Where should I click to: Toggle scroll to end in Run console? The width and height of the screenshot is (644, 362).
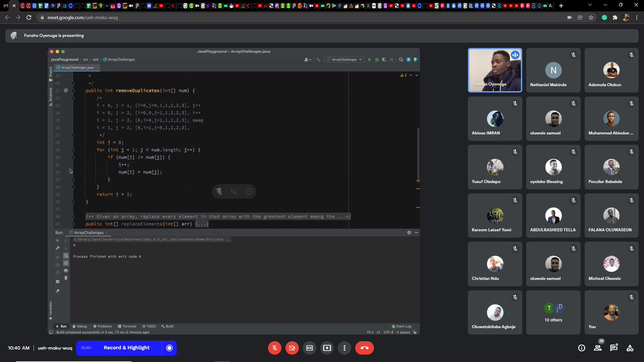coord(66,263)
